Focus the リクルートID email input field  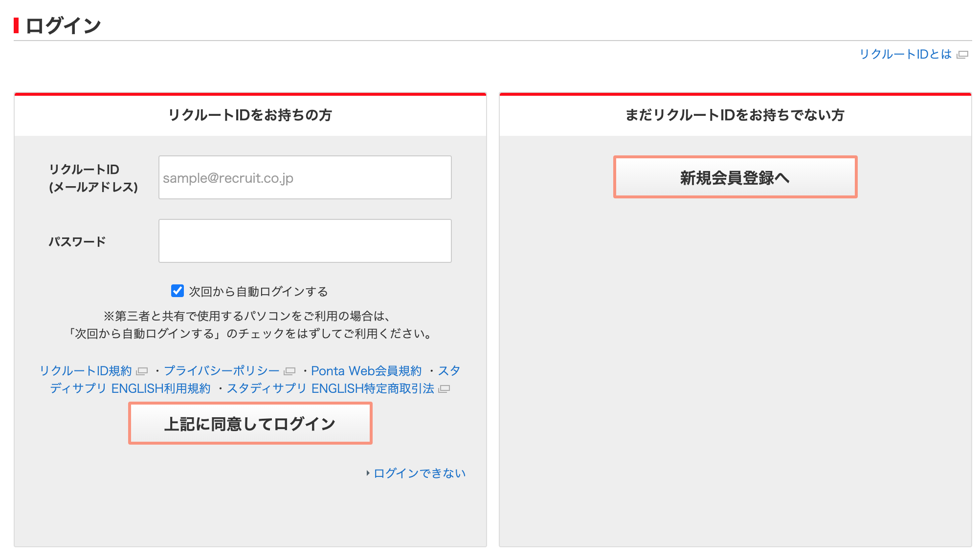coord(305,177)
